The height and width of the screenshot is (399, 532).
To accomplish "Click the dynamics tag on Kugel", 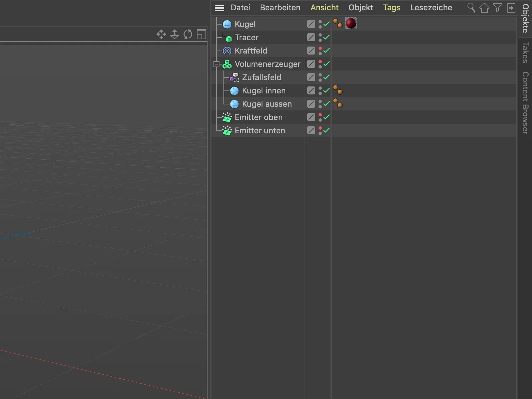I will [338, 23].
